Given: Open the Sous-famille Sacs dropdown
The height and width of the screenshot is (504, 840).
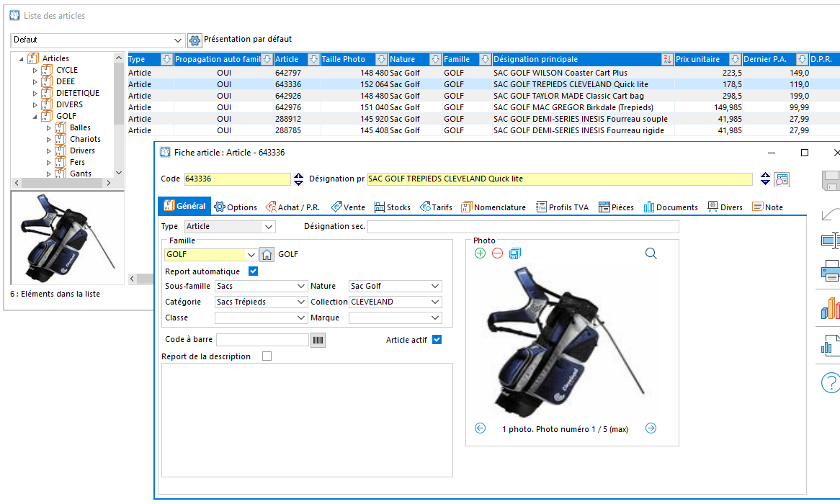Looking at the screenshot, I should click(301, 286).
